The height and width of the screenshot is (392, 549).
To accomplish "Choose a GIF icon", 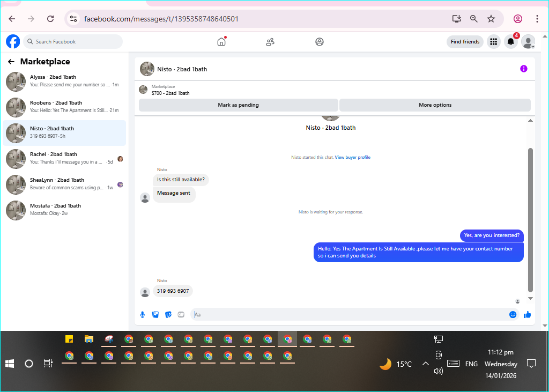I will coord(181,315).
